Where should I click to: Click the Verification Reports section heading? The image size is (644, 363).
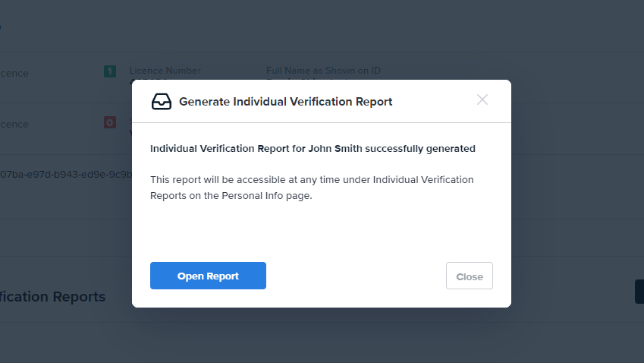pyautogui.click(x=53, y=297)
